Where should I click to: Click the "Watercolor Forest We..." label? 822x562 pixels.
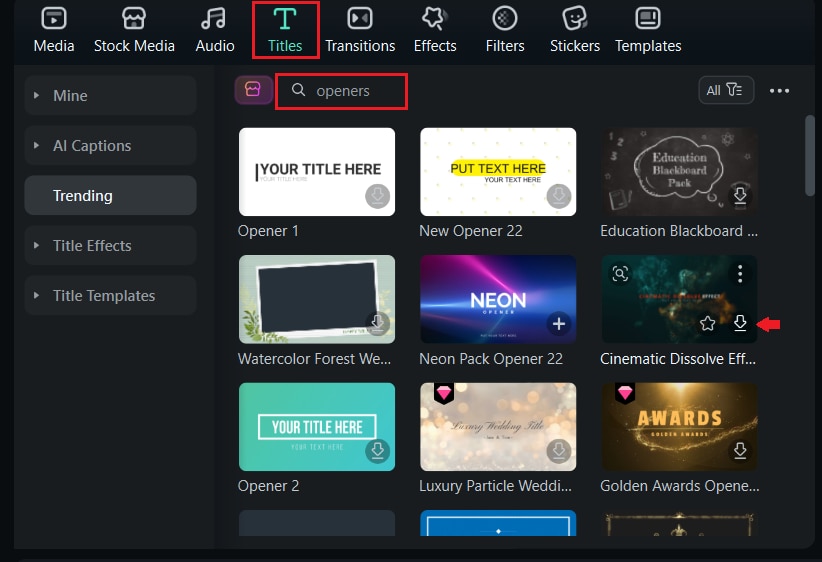pos(314,359)
